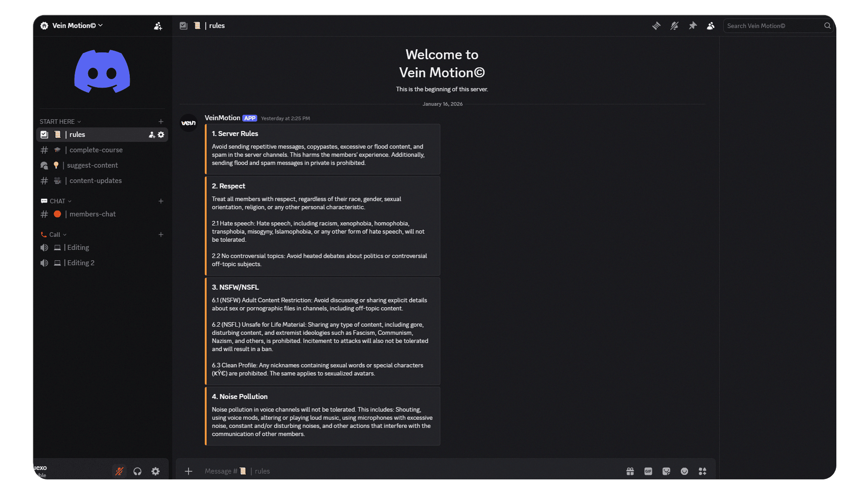
Task: Click the Search Vein Motion field
Action: tap(774, 26)
